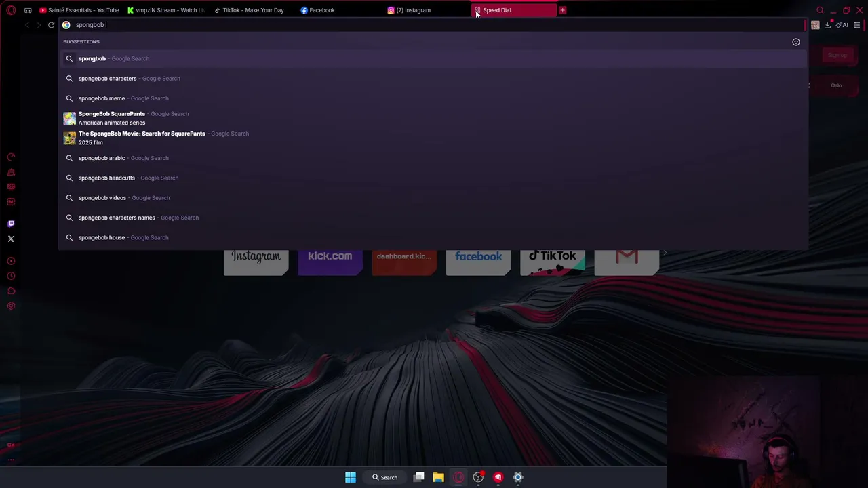868x488 pixels.
Task: Open the Opera menu logo
Action: click(11, 10)
